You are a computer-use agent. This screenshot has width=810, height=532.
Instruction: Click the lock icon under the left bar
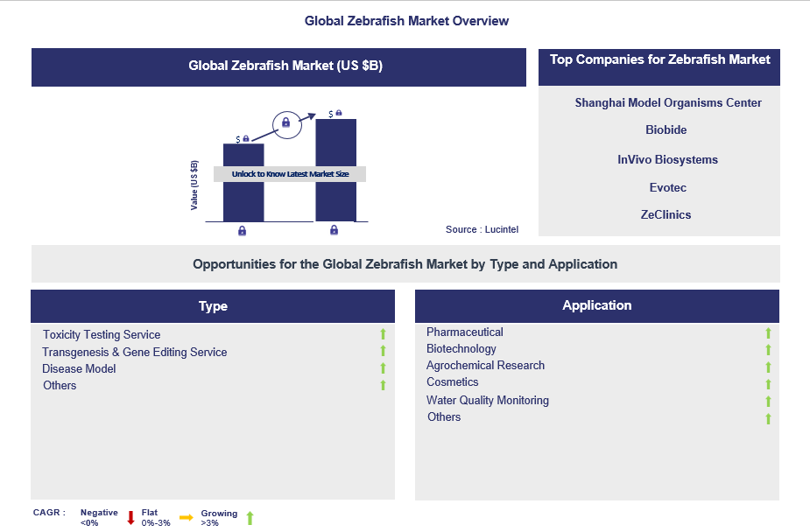coord(242,231)
